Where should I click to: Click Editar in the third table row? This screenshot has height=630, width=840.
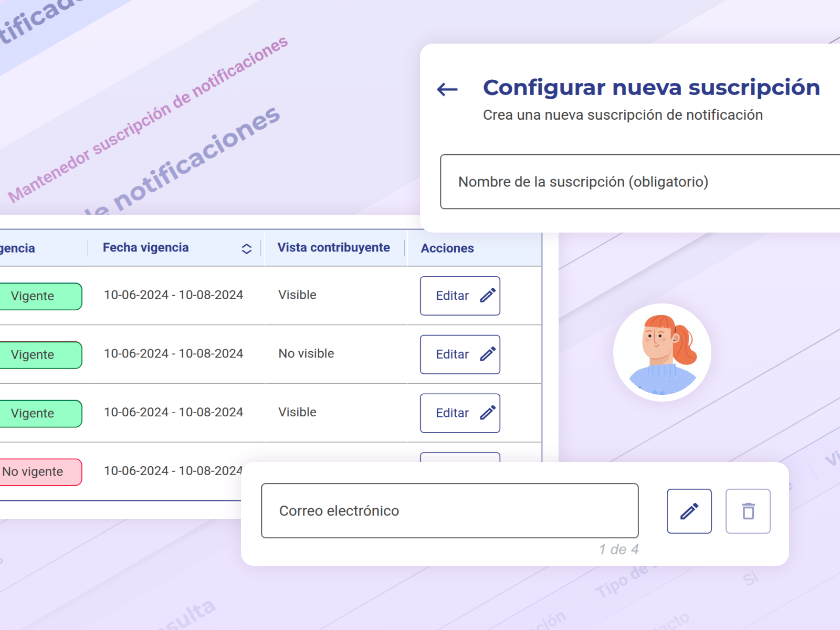460,414
